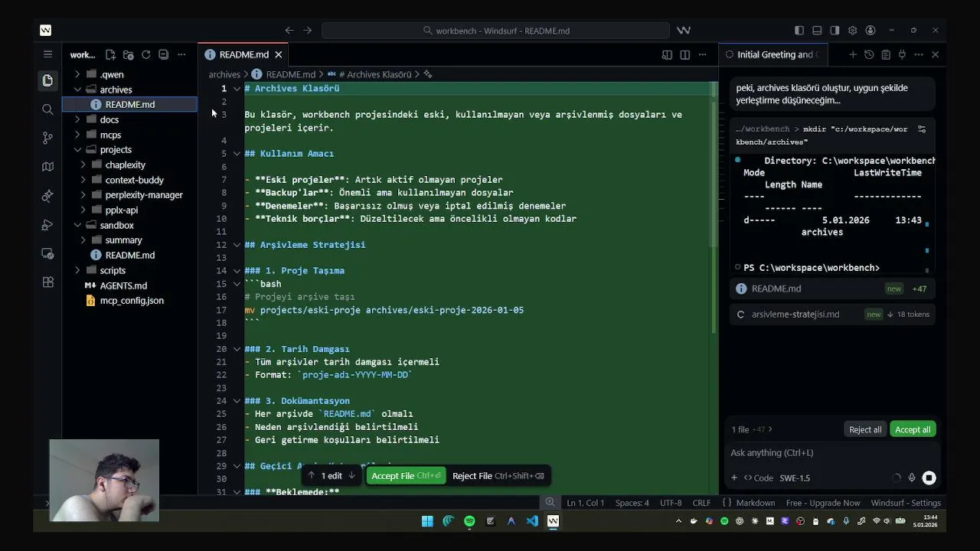Open Explorer more actions ellipsis
Screen dimensions: 980x551
point(181,54)
